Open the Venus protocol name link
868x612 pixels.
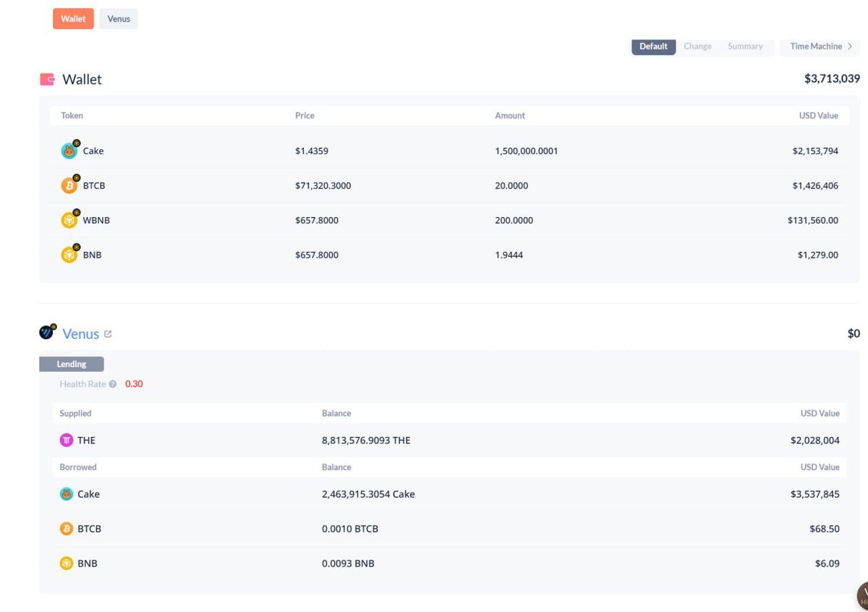coord(80,334)
